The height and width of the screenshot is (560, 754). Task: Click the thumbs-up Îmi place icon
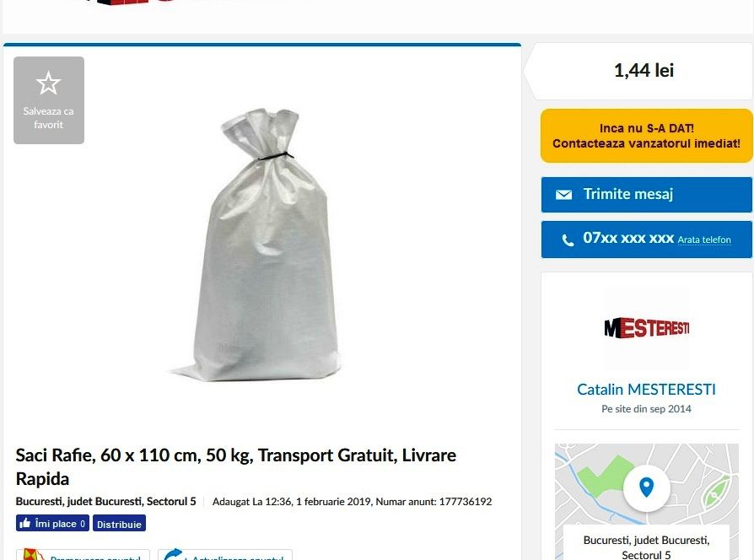point(25,523)
